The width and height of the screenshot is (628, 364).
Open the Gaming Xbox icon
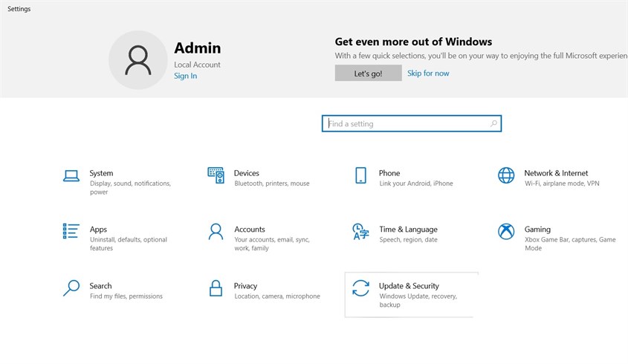click(x=506, y=231)
